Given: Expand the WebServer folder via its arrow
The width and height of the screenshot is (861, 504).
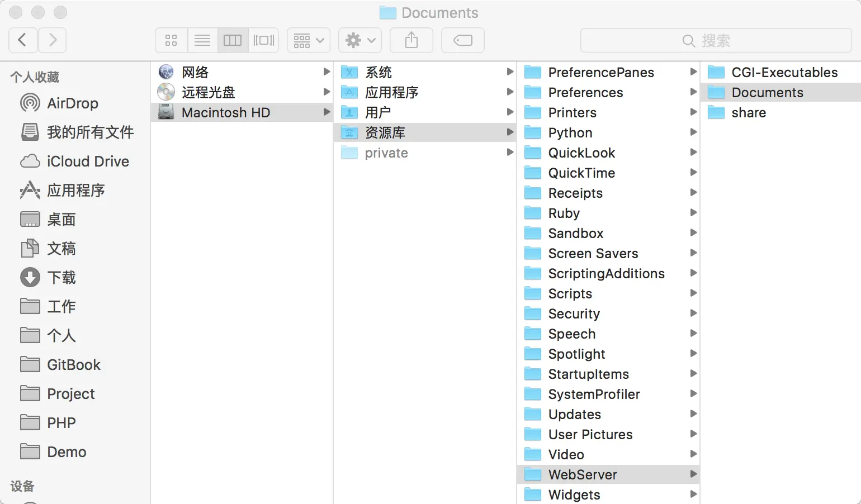Looking at the screenshot, I should 693,474.
